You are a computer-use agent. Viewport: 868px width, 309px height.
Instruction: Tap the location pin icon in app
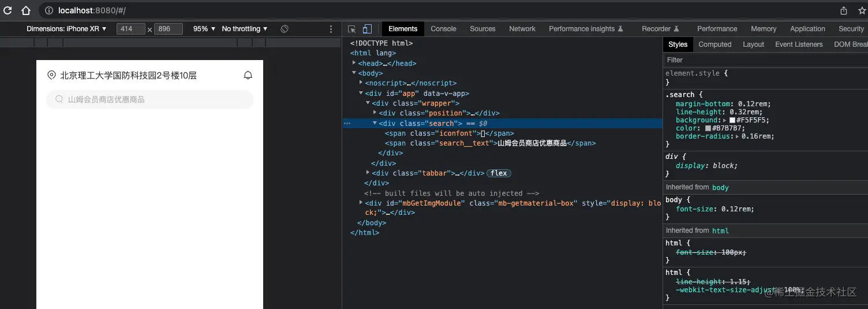click(51, 75)
